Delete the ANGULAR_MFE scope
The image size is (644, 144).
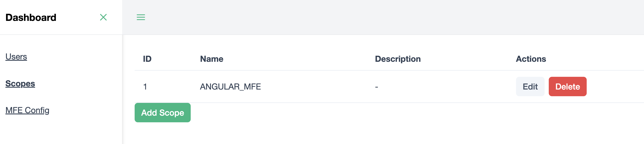[x=567, y=87]
